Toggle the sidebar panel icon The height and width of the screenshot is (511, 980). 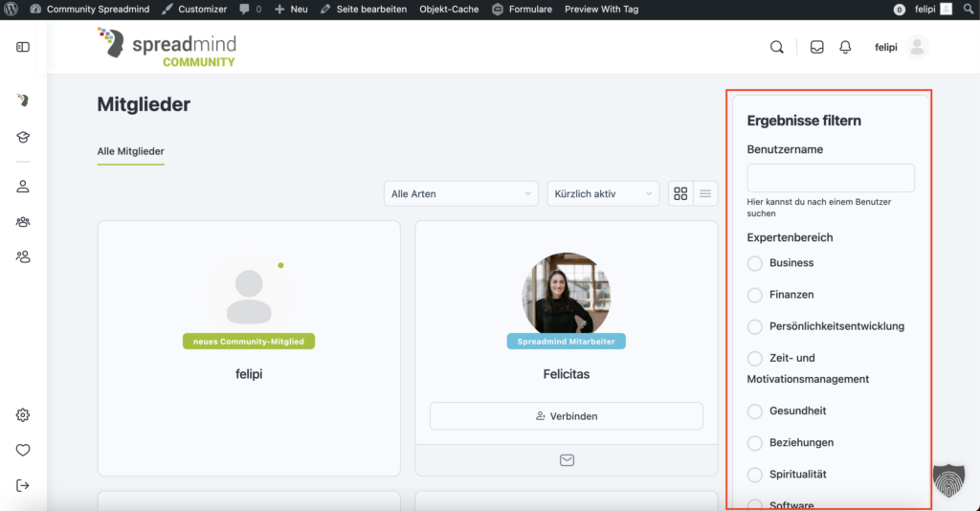pos(23,47)
